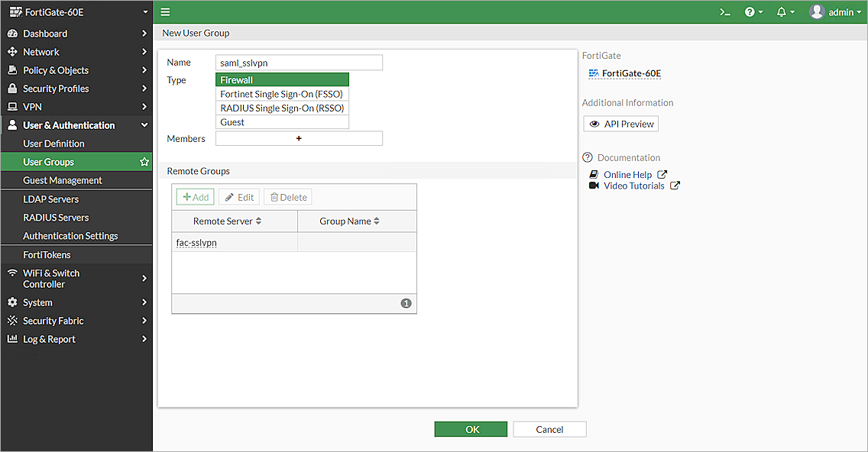Go to FortiTokens menu item

[47, 254]
